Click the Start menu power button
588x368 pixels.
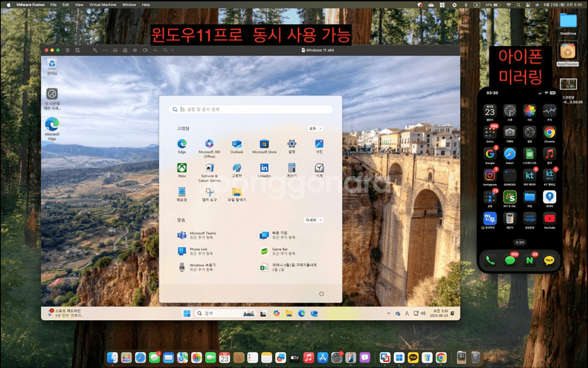[321, 294]
